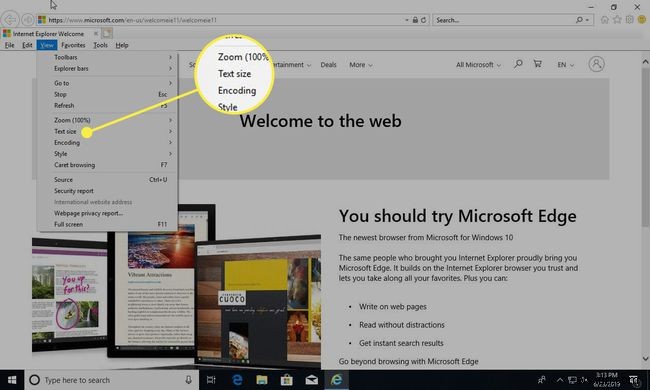Click the refresh icon in address bar
Image resolution: width=650 pixels, height=390 pixels.
[x=423, y=19]
